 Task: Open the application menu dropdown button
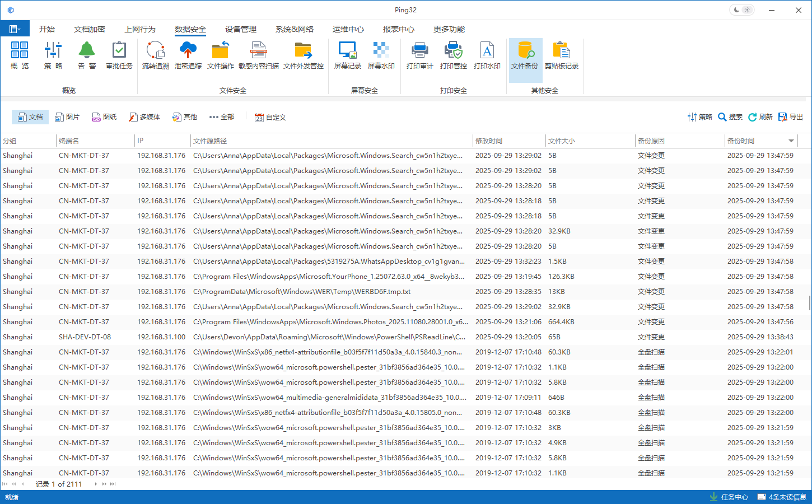(x=15, y=29)
